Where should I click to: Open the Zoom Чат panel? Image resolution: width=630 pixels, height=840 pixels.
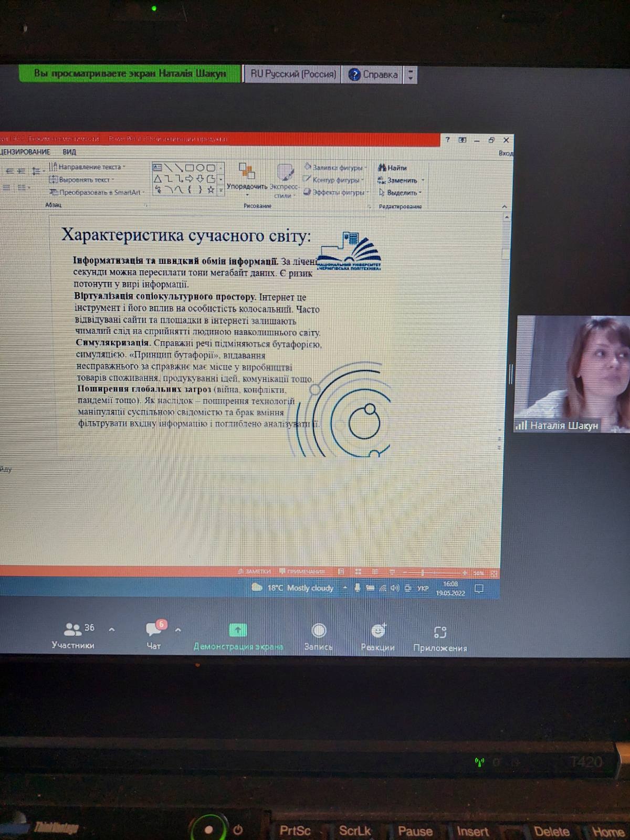click(154, 635)
